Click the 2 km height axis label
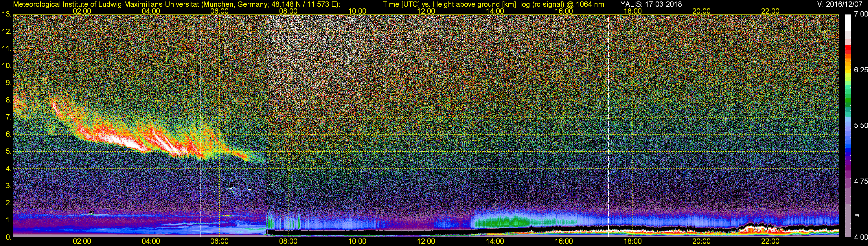Image resolution: width=868 pixels, height=246 pixels. point(8,203)
